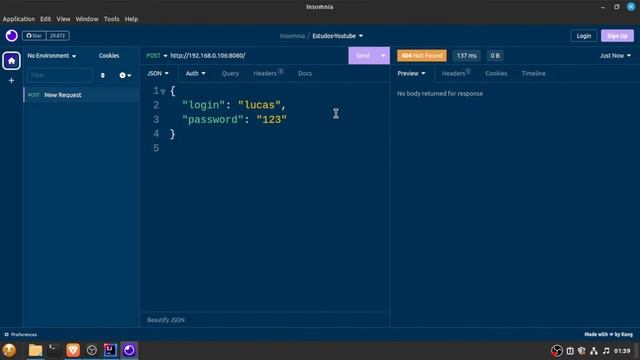The width and height of the screenshot is (640, 360).
Task: Open the taskbar start menu icon
Action: [9, 350]
